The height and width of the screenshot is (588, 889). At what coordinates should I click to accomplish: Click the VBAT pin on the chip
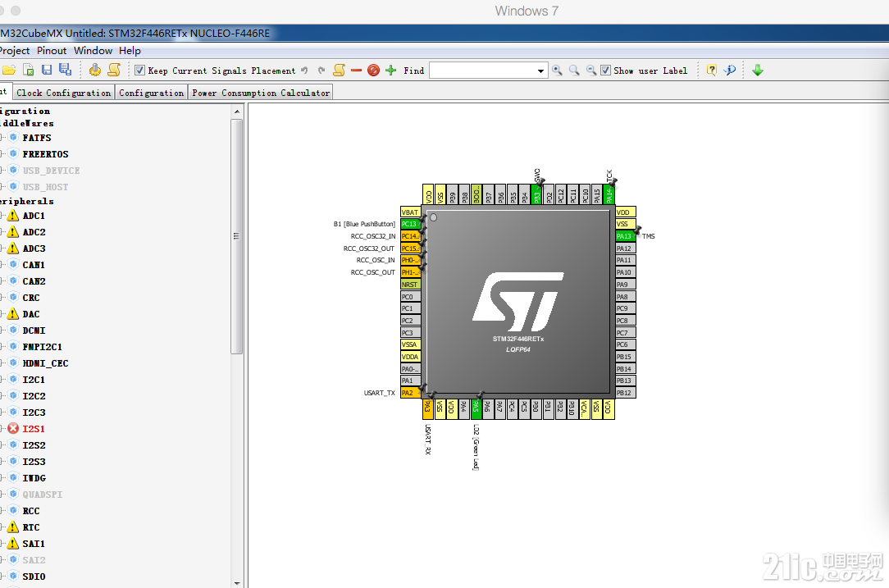click(x=410, y=212)
